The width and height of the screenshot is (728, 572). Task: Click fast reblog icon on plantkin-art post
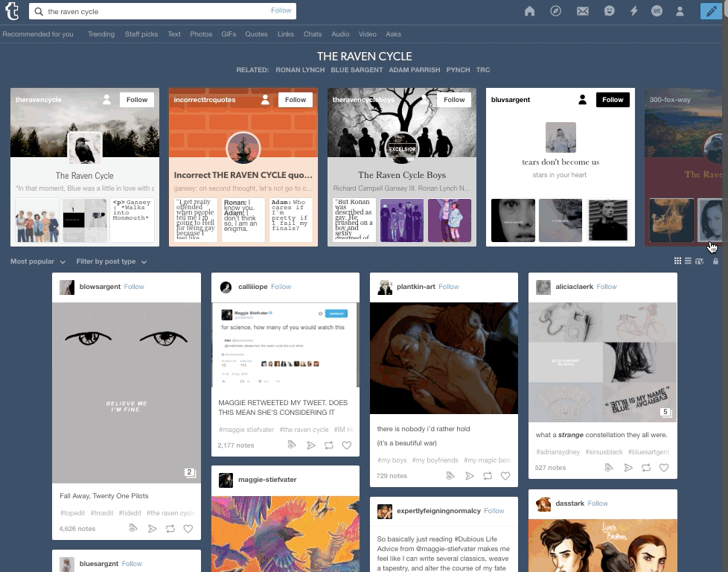click(450, 475)
